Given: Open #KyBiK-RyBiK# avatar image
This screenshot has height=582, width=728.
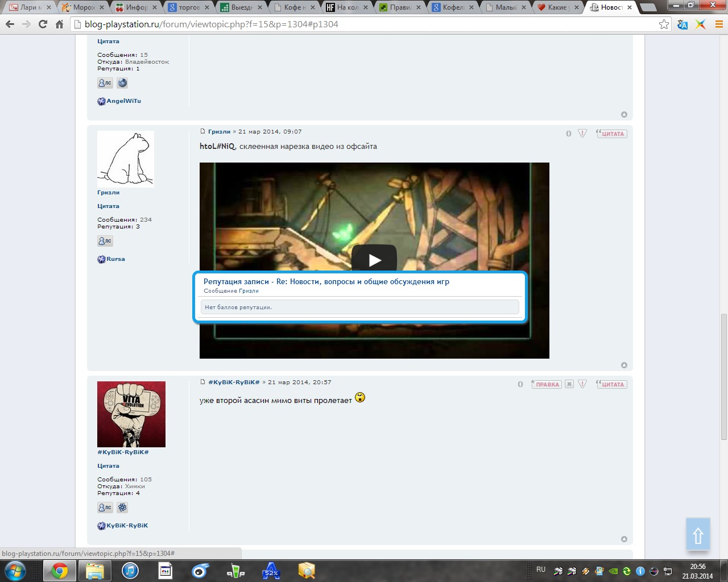Looking at the screenshot, I should point(131,414).
